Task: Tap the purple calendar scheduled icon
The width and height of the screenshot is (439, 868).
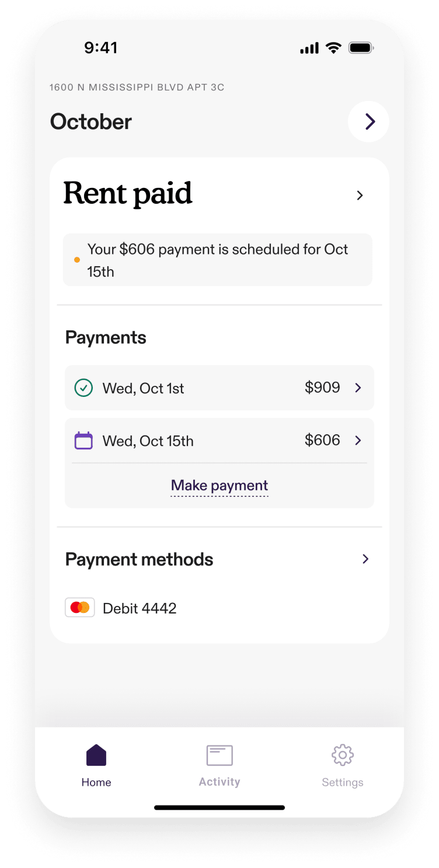Action: [83, 441]
